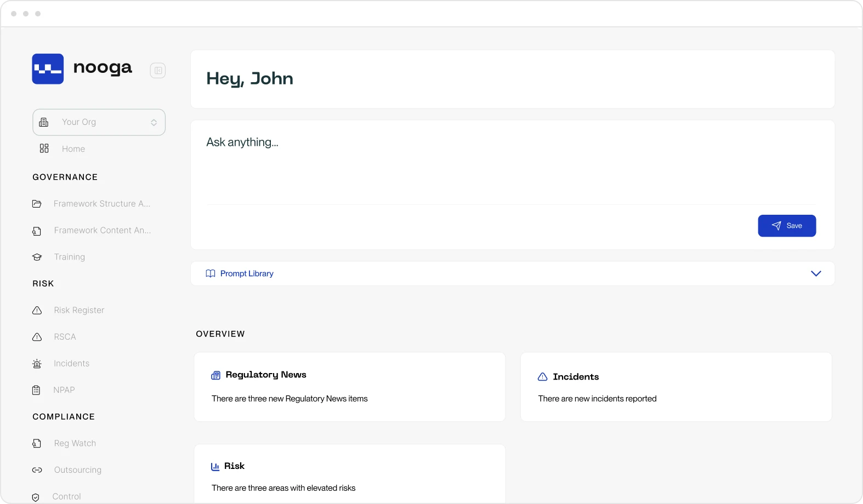The height and width of the screenshot is (504, 863).
Task: Click the RSCA warning triangle icon
Action: click(37, 337)
